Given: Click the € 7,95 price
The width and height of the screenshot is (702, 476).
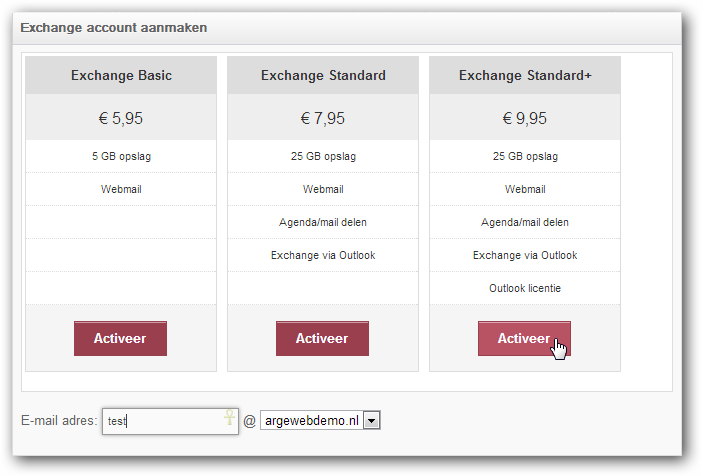Looking at the screenshot, I should pos(323,118).
